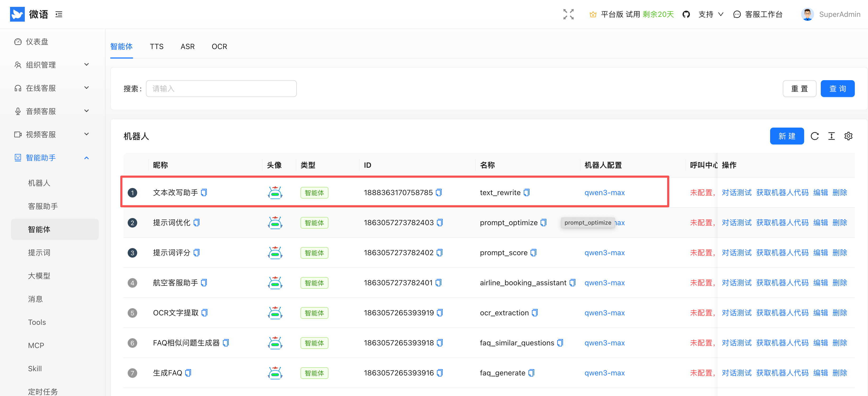Screen dimensions: 868x396
Task: Click the 智能体 tag of 提示词评分 row
Action: click(314, 253)
